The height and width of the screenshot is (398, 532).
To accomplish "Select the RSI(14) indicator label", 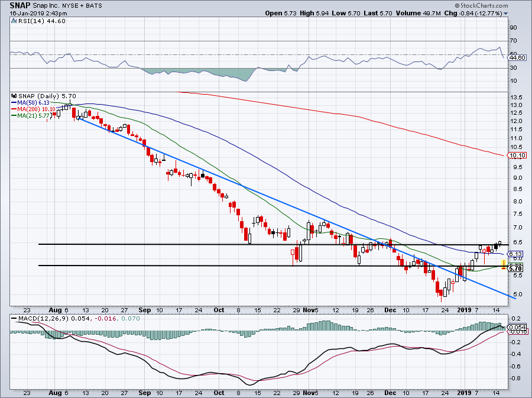I will coord(33,21).
